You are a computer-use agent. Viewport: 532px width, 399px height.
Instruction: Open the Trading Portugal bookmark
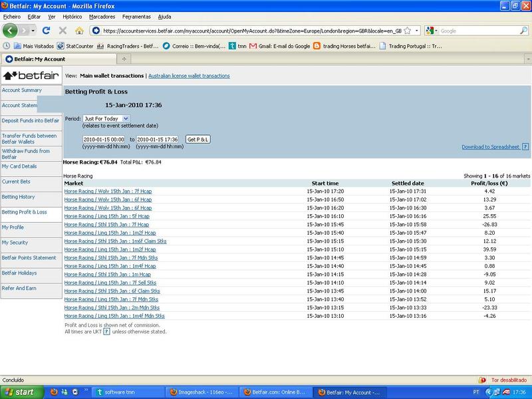[x=410, y=46]
